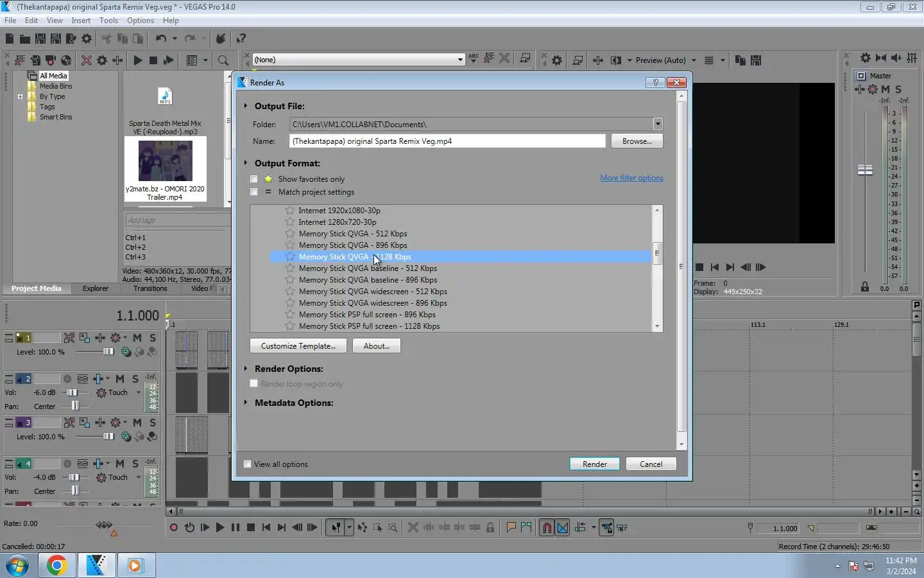Click the padlock under the Master fader
The height and width of the screenshot is (578, 924).
click(x=865, y=287)
